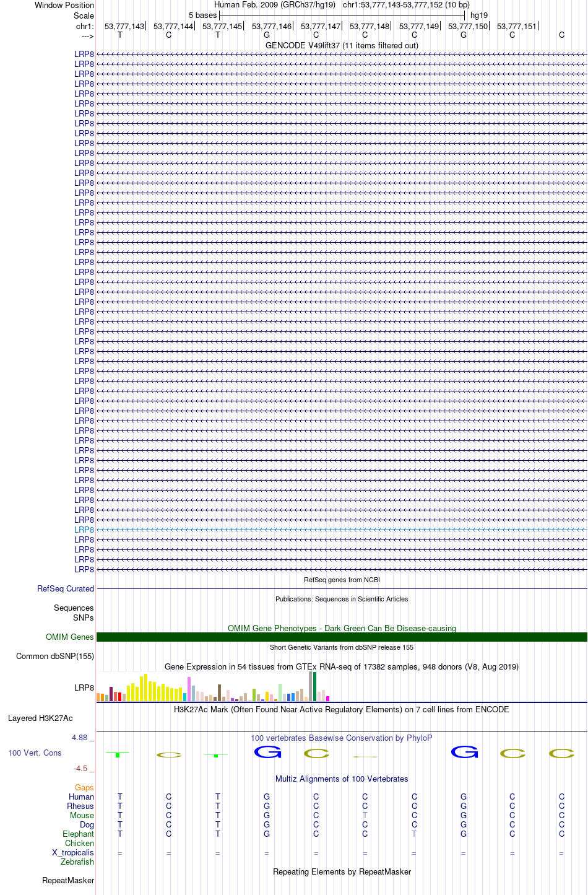Click the SNPs track label

[84, 618]
